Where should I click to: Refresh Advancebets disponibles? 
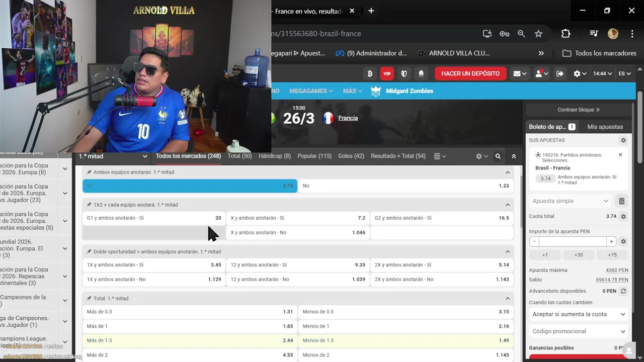[x=623, y=291]
